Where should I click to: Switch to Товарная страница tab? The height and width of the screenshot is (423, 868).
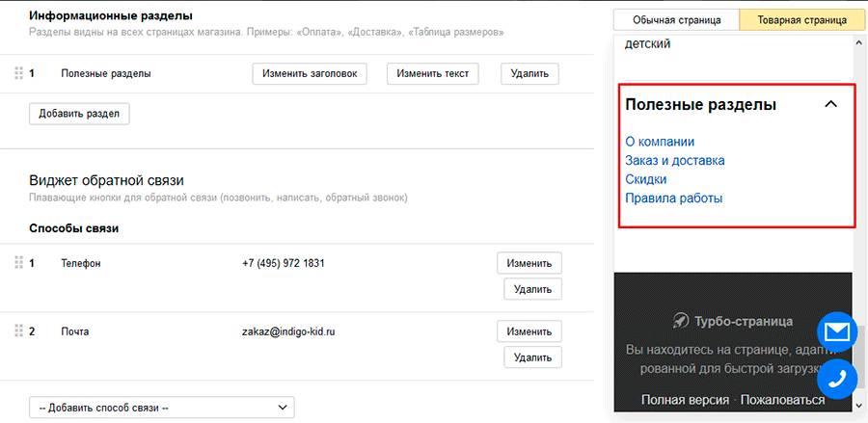(802, 20)
